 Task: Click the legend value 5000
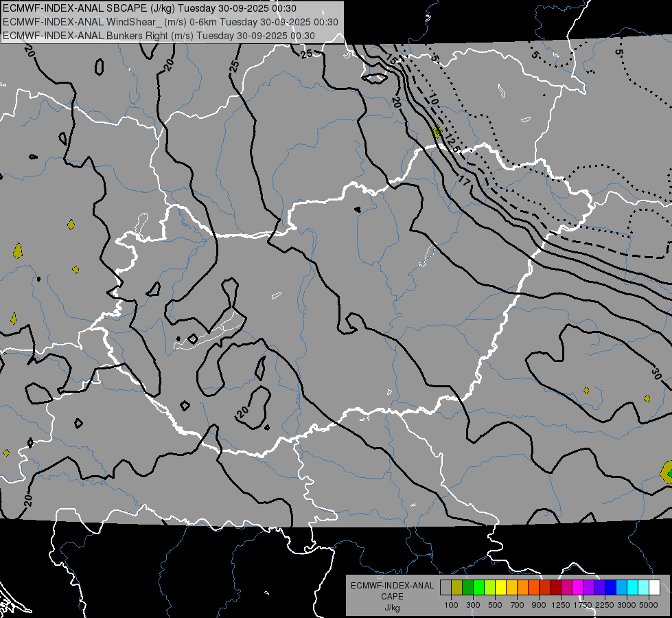(x=649, y=605)
